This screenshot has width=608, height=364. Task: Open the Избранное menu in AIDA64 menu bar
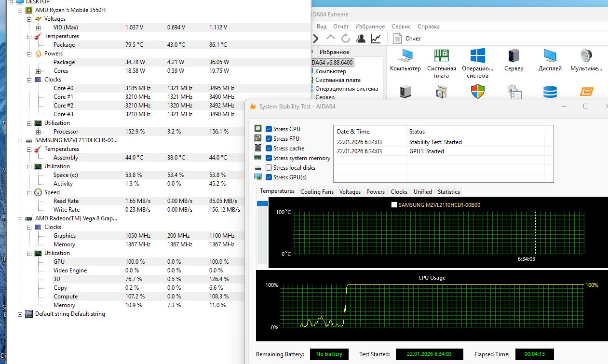pyautogui.click(x=370, y=27)
